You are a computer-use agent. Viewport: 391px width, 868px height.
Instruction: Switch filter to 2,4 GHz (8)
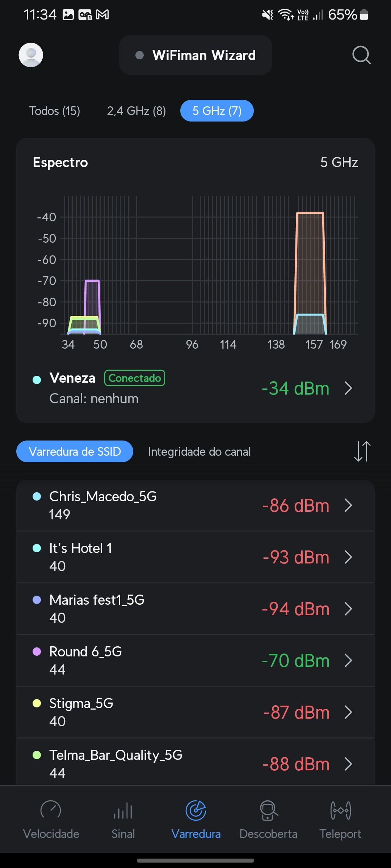[136, 111]
